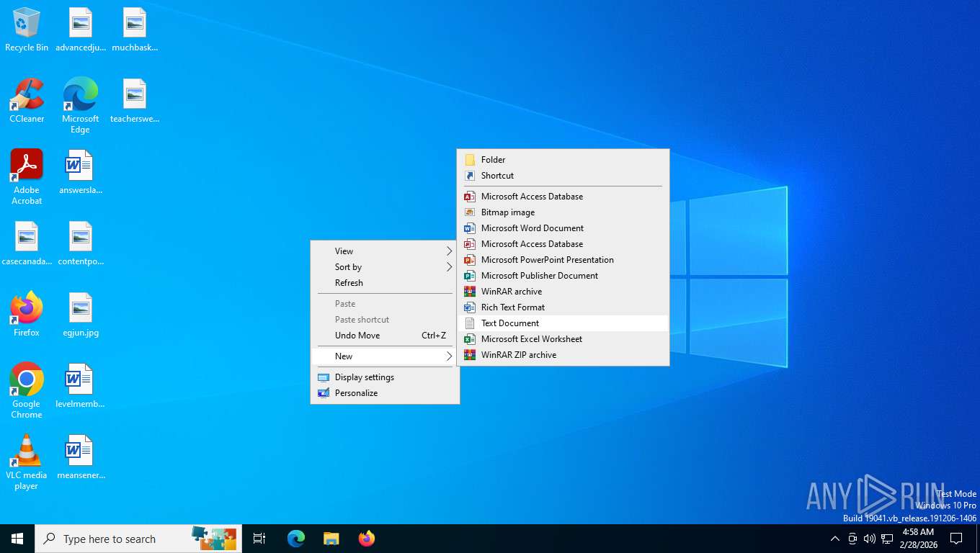
Task: Create a new Bitmap image
Action: (563, 212)
